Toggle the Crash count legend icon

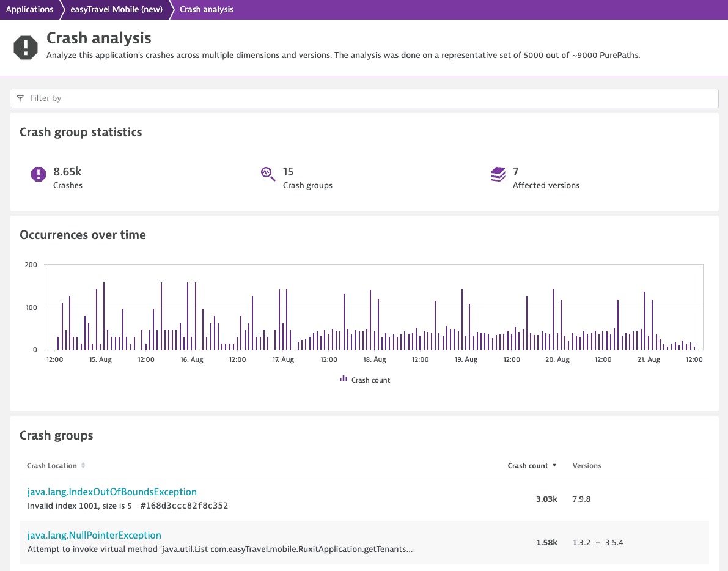click(x=344, y=379)
